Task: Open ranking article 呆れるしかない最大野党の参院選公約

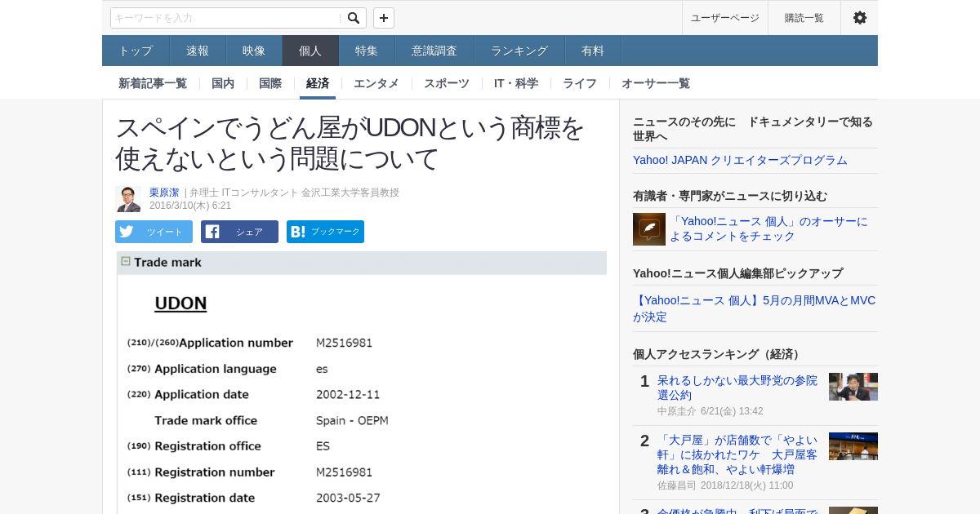Action: (737, 388)
